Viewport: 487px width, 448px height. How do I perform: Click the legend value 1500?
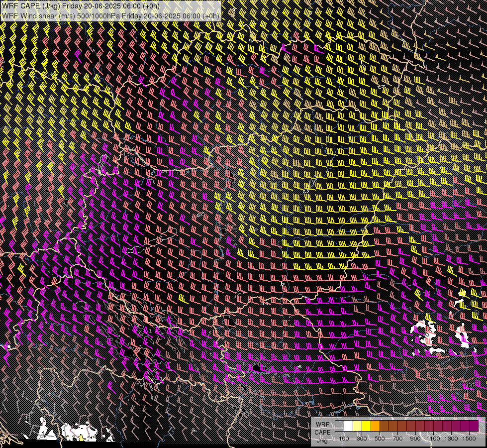tap(469, 439)
